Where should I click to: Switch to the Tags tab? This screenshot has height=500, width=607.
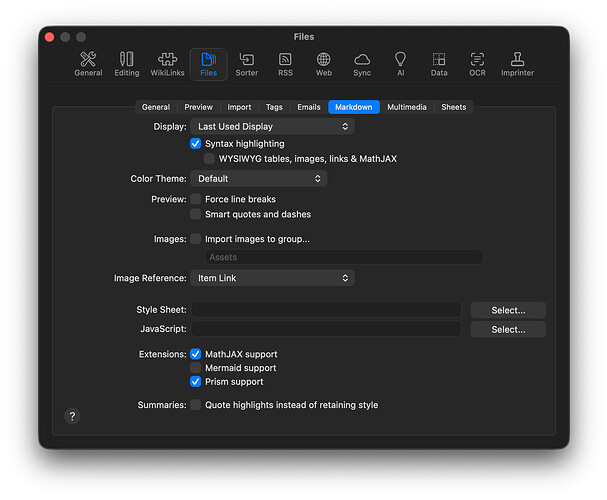coord(274,107)
